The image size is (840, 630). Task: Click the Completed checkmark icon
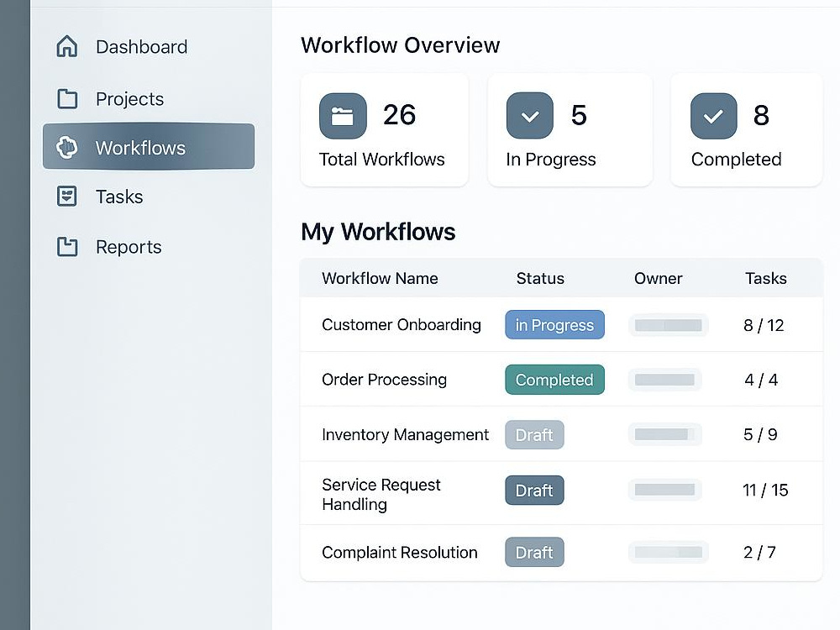pyautogui.click(x=713, y=116)
